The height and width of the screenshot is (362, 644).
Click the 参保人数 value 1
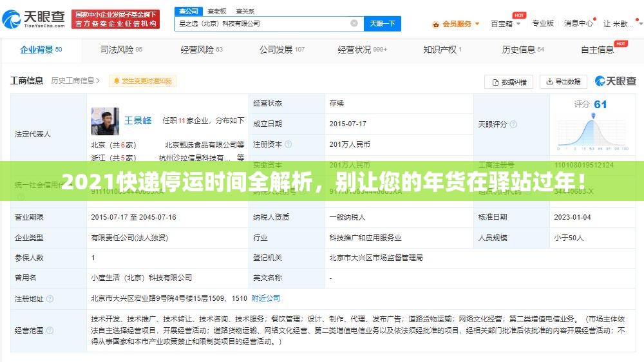[93, 258]
